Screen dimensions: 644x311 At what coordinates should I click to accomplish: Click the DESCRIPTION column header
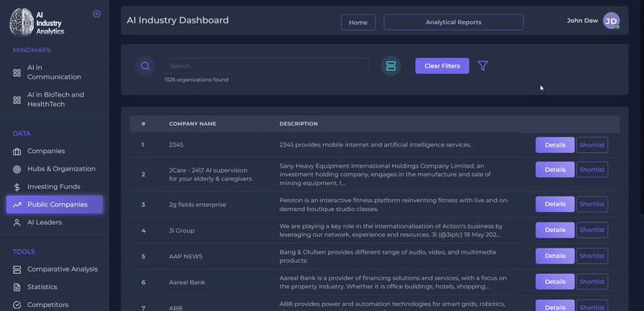coord(299,124)
